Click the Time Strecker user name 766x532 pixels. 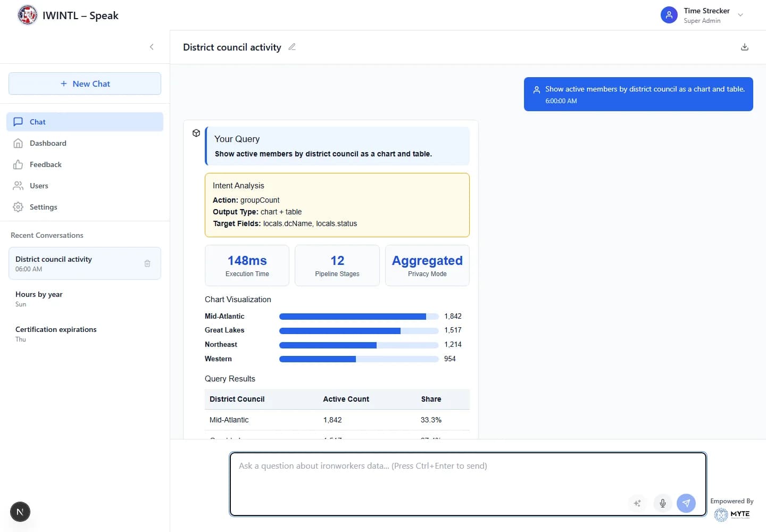pyautogui.click(x=706, y=11)
